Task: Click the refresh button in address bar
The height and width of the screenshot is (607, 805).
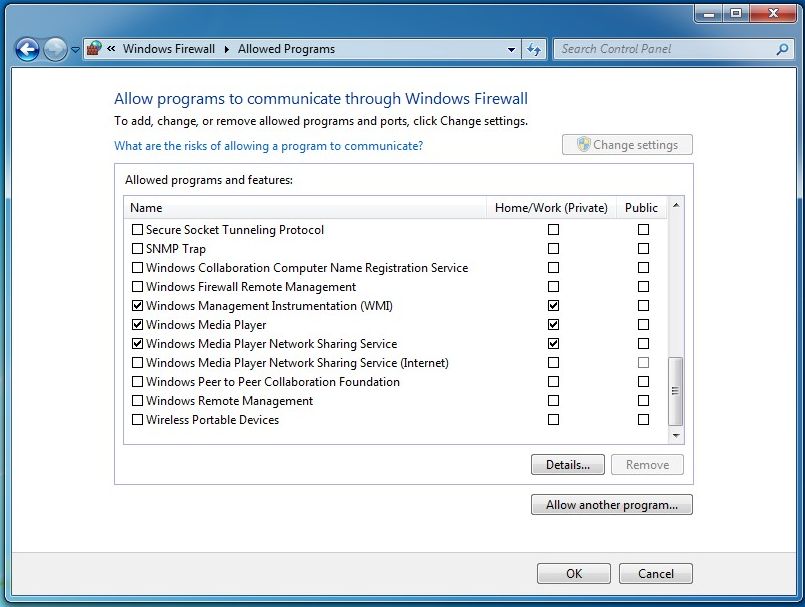Action: click(534, 49)
